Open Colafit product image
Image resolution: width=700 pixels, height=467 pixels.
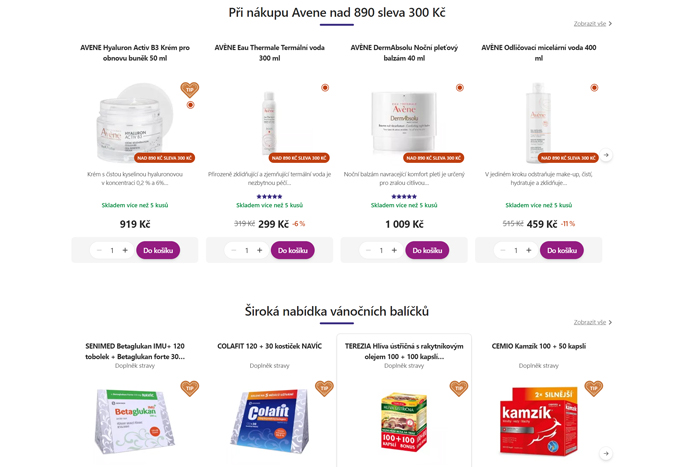(x=270, y=421)
